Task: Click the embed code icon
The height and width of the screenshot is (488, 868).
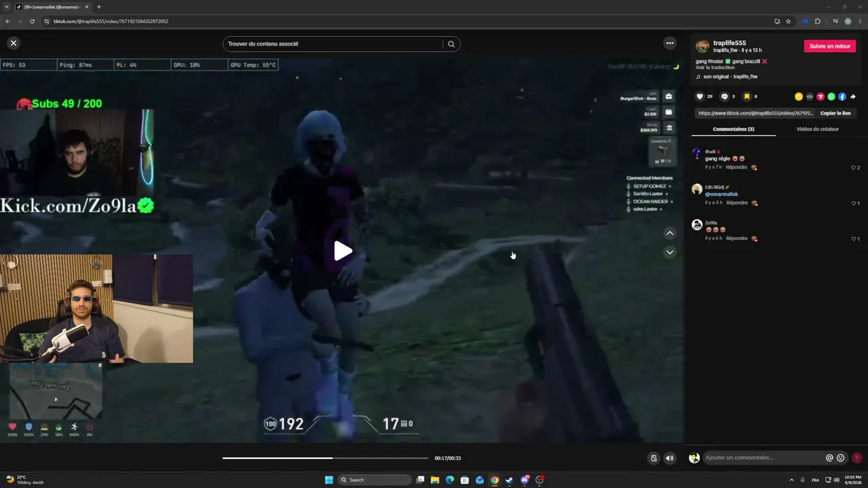Action: pos(810,97)
